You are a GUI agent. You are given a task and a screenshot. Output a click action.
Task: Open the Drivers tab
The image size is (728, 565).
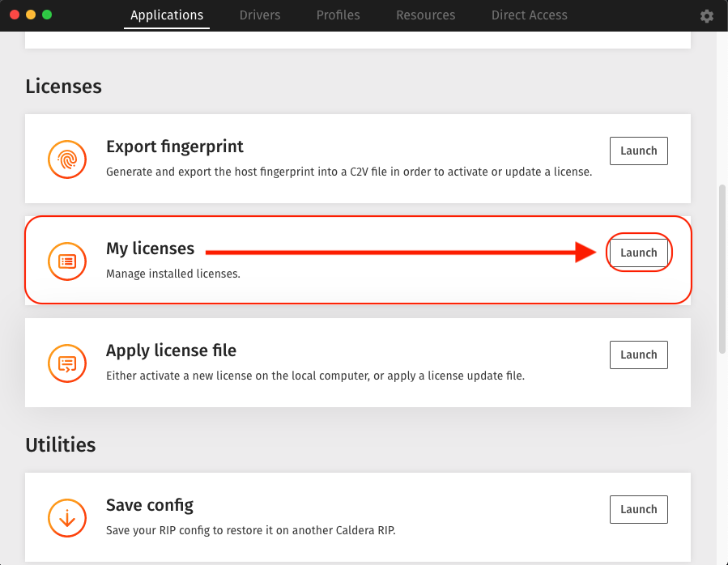(x=260, y=15)
